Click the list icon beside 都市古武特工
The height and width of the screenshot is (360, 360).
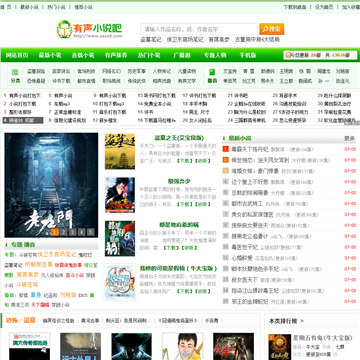click(x=226, y=204)
